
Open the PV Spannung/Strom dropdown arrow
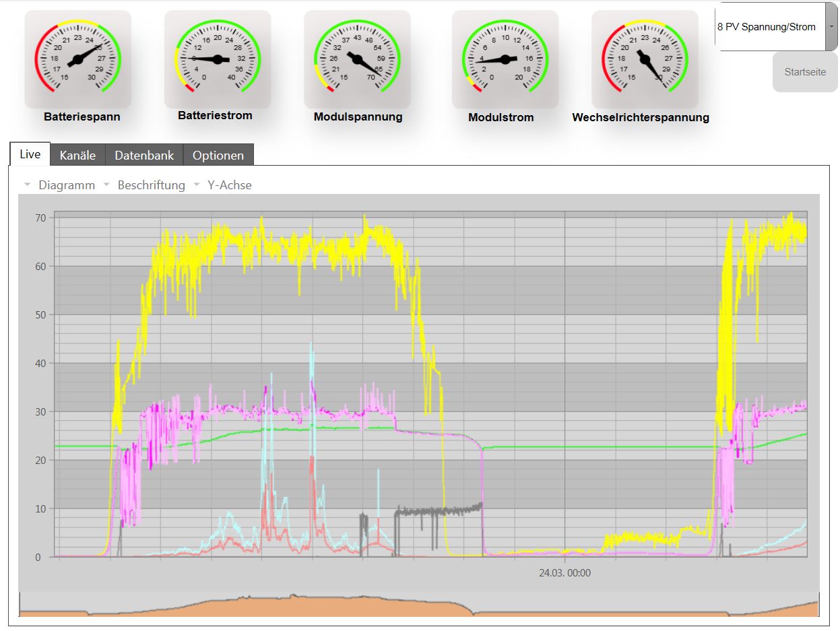[831, 27]
